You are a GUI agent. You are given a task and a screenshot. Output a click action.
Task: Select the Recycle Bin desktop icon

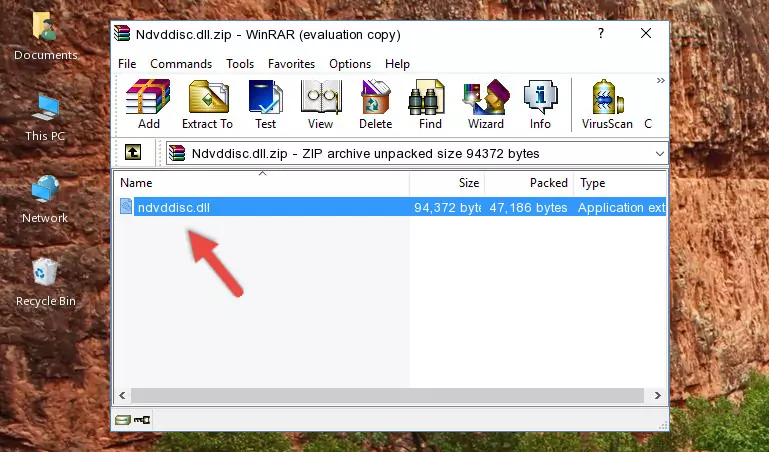click(x=46, y=282)
